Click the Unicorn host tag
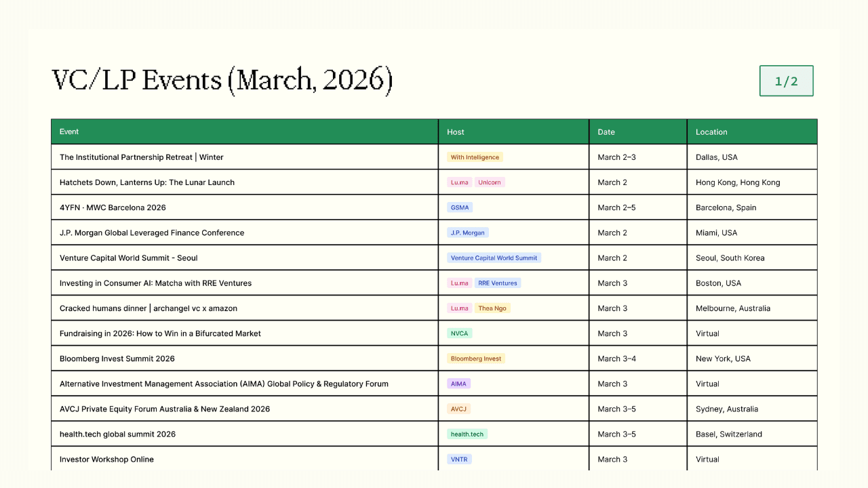This screenshot has height=488, width=868. pyautogui.click(x=490, y=182)
